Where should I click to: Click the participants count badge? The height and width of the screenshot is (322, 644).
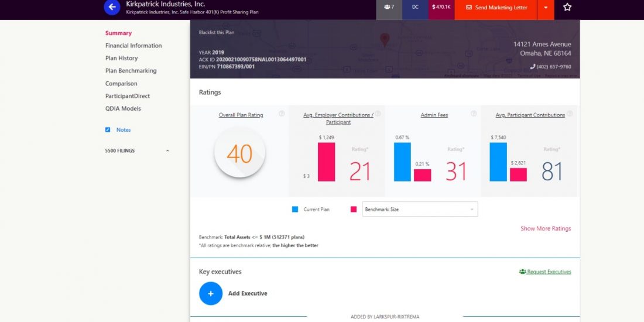tap(389, 7)
